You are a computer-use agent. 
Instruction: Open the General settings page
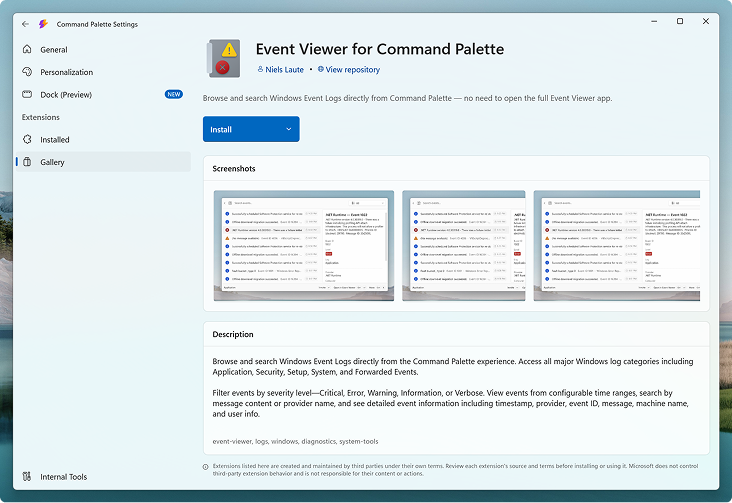(x=103, y=50)
